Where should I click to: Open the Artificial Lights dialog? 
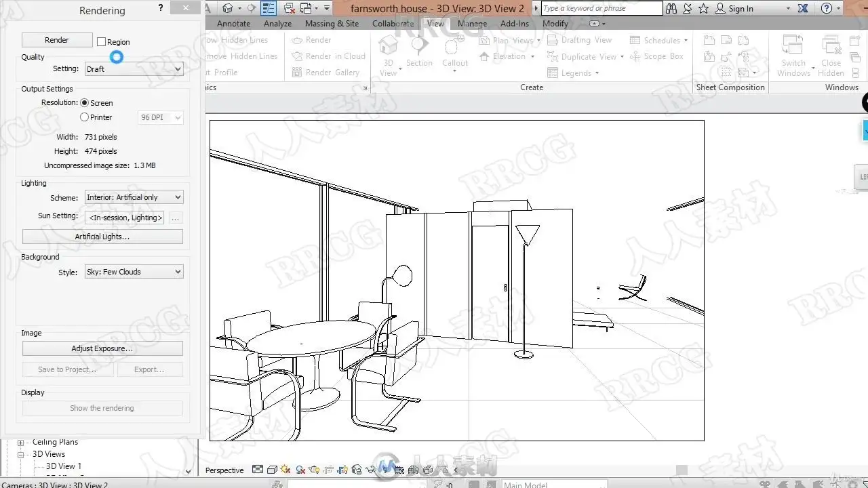point(102,237)
